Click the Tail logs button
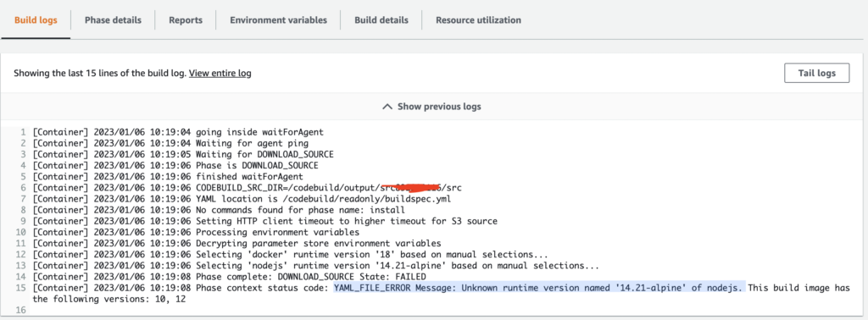 816,73
